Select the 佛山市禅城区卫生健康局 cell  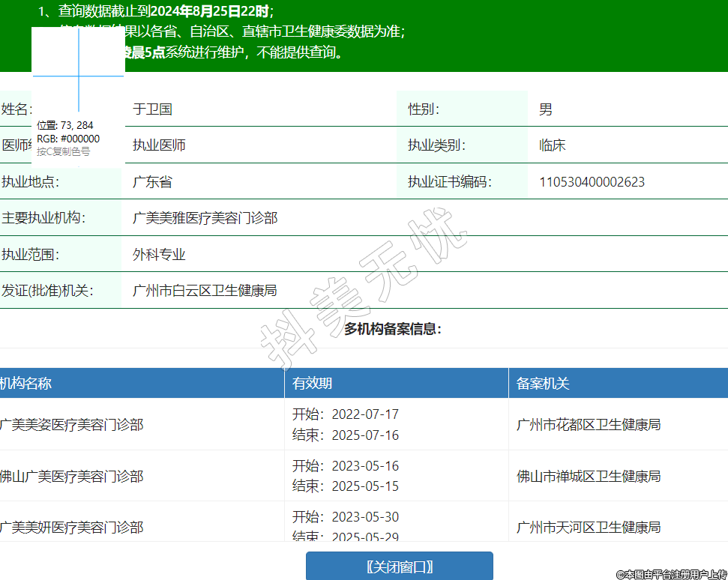(x=589, y=477)
